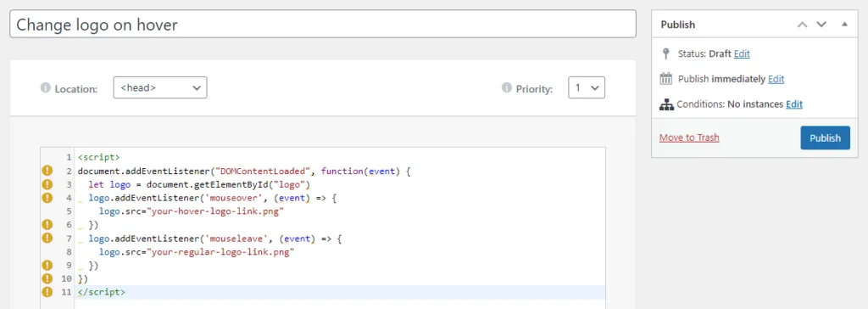Move Publish panel up with arrow
The image size is (868, 309).
(802, 25)
